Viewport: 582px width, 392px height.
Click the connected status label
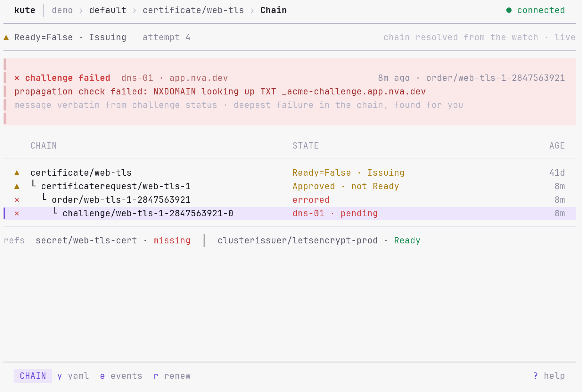[541, 10]
